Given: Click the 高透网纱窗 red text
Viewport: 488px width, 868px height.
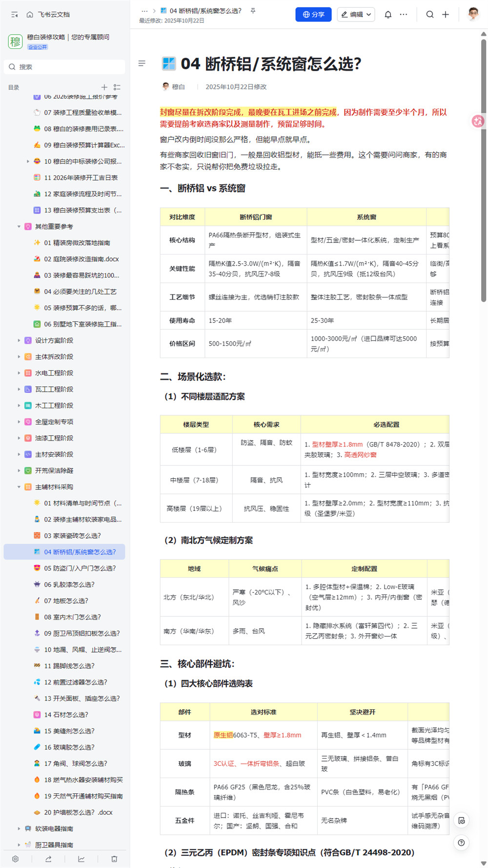Looking at the screenshot, I should [x=360, y=455].
